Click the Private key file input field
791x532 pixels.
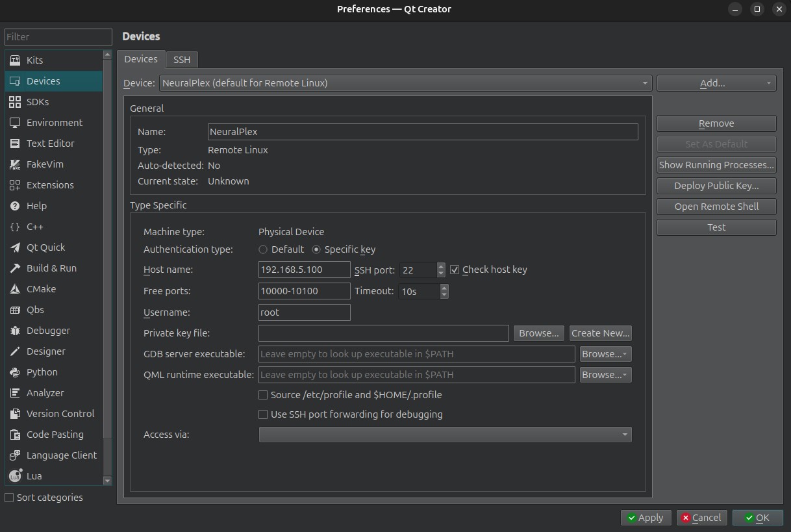(383, 333)
